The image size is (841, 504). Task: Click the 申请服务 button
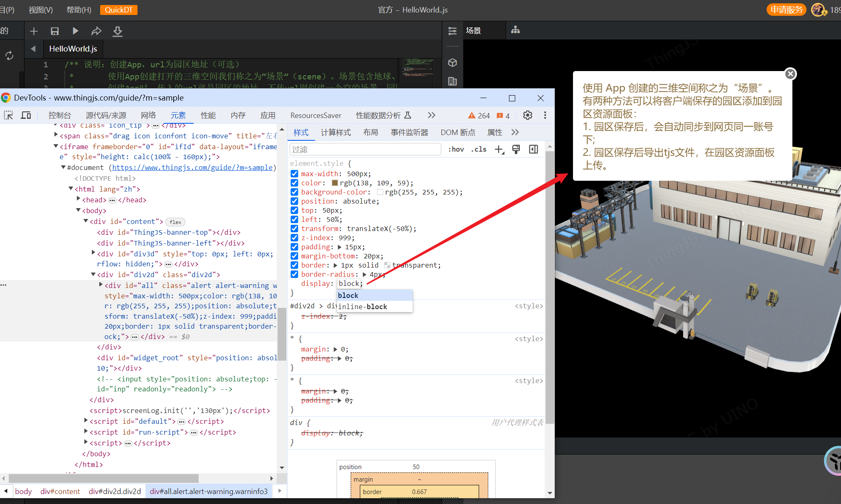point(786,10)
